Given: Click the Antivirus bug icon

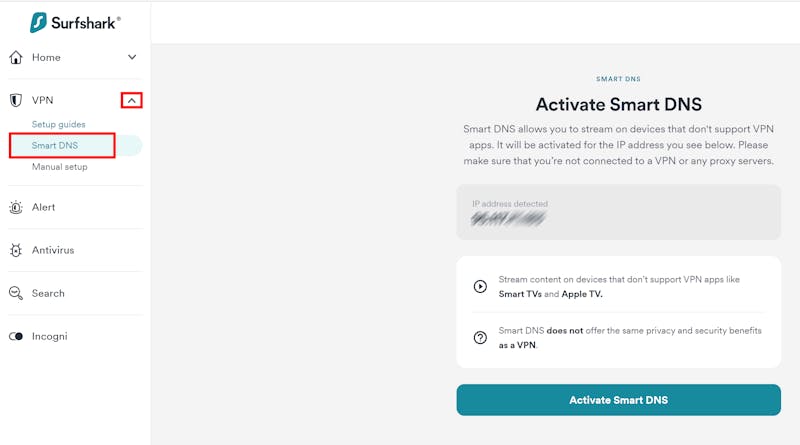Looking at the screenshot, I should click(16, 250).
